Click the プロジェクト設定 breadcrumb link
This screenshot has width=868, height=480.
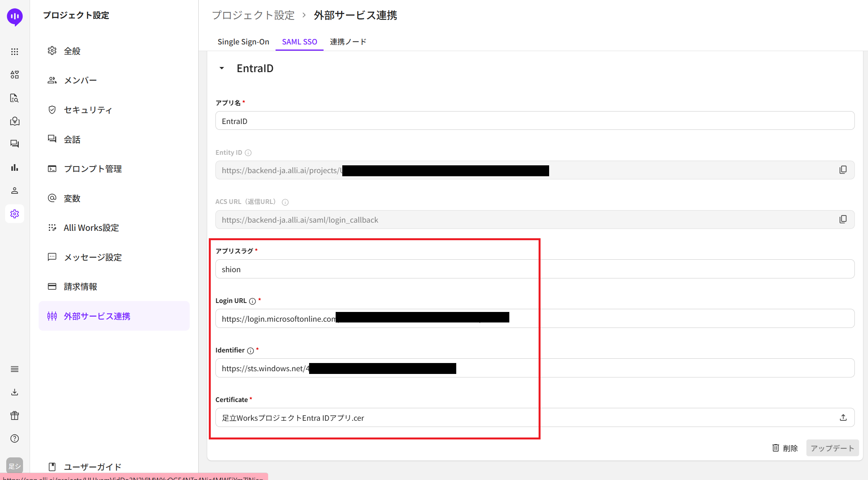[x=253, y=15]
